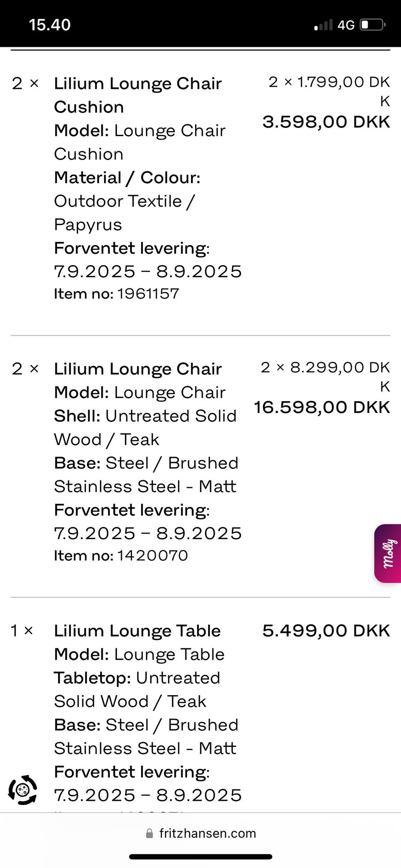Viewport: 401px width, 868px height.
Task: Select the 3.598,00 DKK total price
Action: coord(326,122)
